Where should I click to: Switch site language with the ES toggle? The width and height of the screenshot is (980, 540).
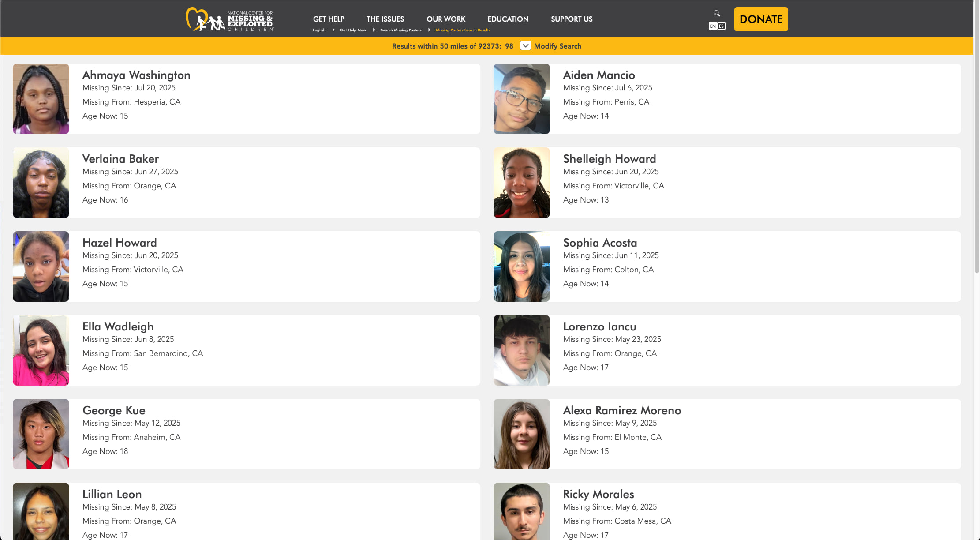722,26
